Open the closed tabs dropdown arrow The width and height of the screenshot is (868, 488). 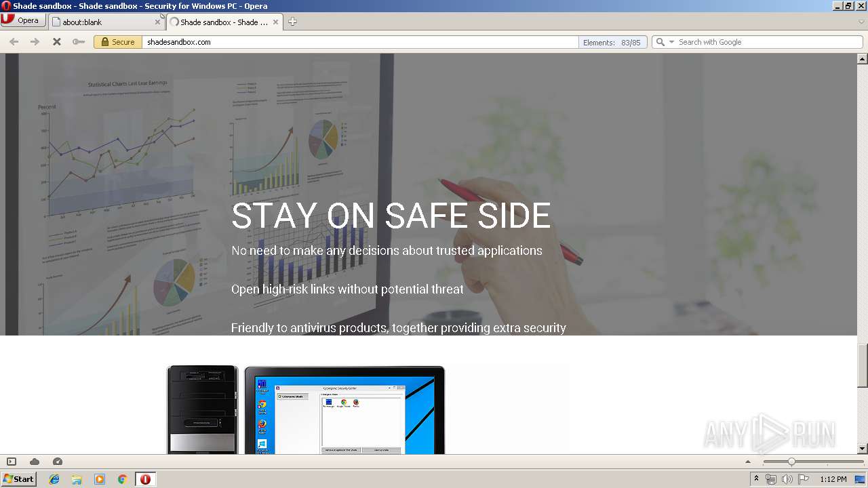point(861,22)
